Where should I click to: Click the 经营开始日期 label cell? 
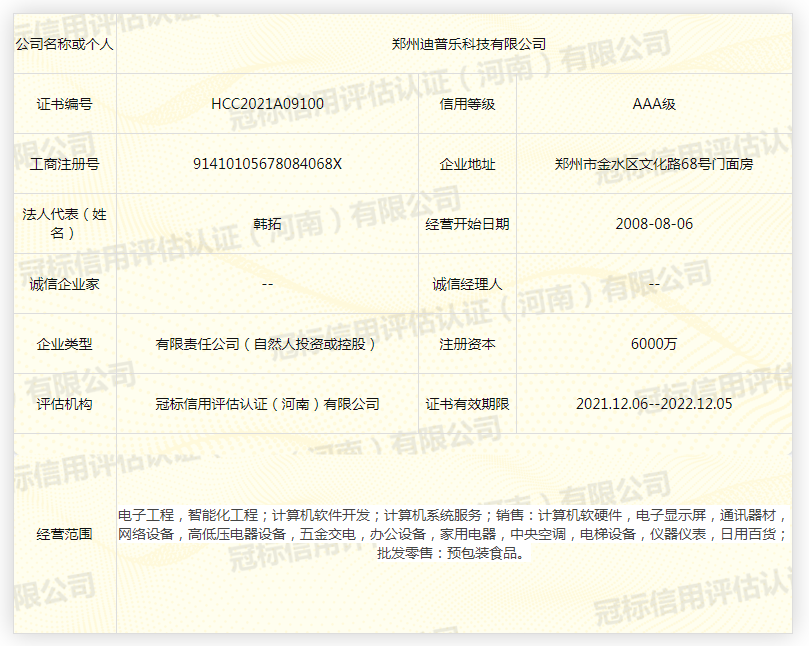pos(467,224)
